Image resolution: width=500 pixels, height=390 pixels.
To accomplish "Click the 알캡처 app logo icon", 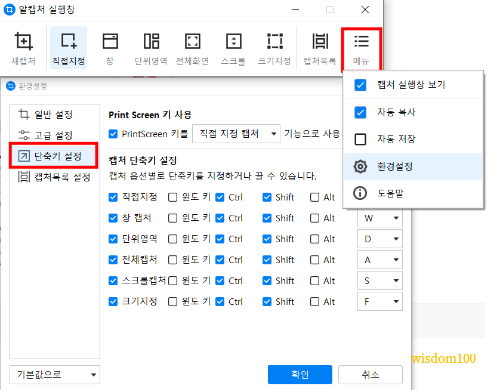I will (x=9, y=9).
